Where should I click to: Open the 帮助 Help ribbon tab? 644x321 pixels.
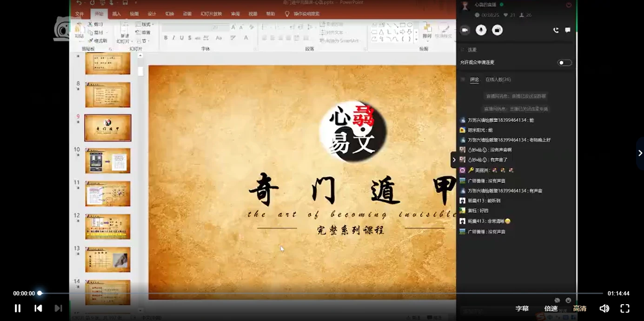coord(271,14)
